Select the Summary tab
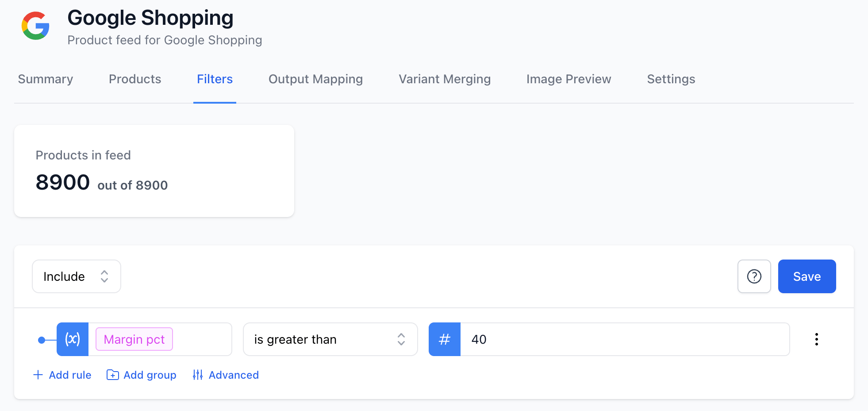 [45, 79]
